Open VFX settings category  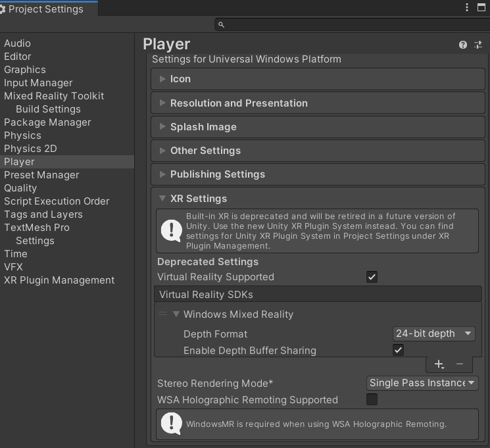pyautogui.click(x=13, y=267)
